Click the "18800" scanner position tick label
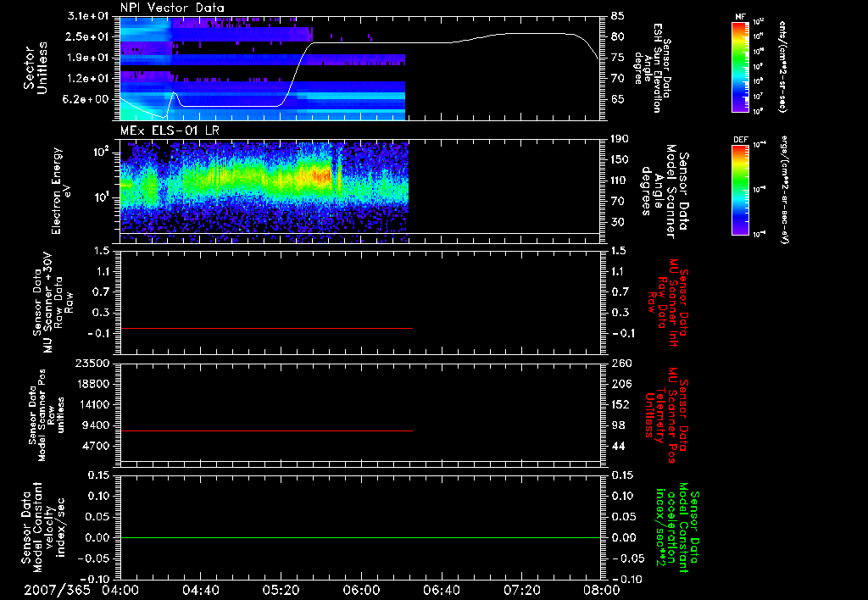The image size is (868, 600). 92,384
